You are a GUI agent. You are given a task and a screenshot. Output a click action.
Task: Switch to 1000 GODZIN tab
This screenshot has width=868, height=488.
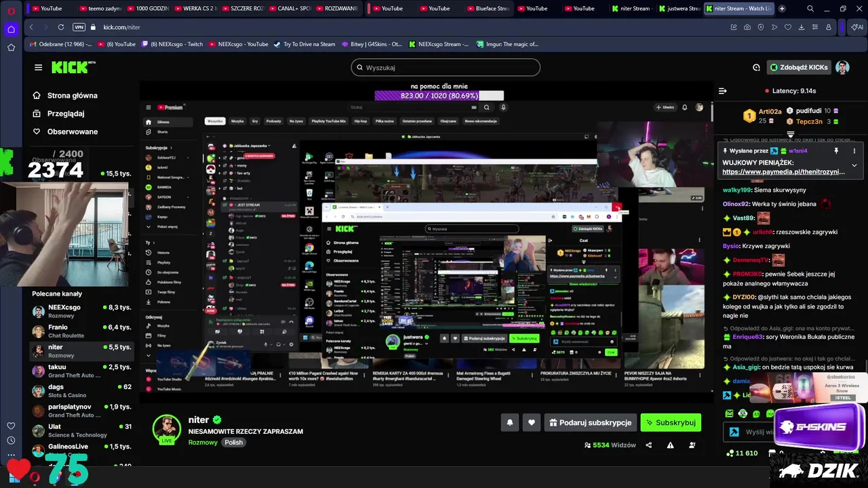148,9
